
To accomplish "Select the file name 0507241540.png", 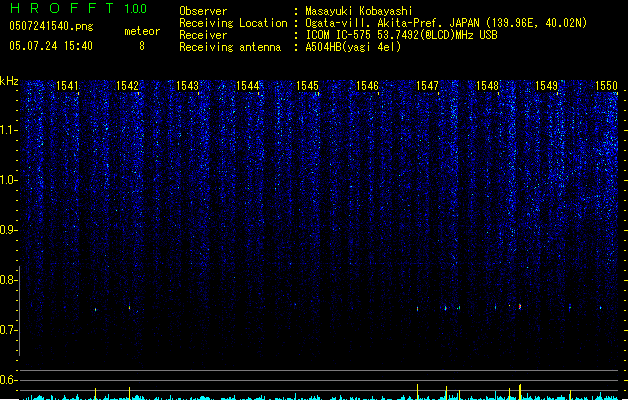I will pos(51,26).
